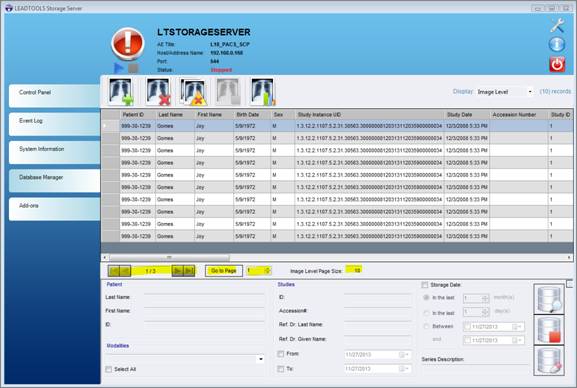Switch to Database Manager tab
The image size is (577, 388).
54,180
